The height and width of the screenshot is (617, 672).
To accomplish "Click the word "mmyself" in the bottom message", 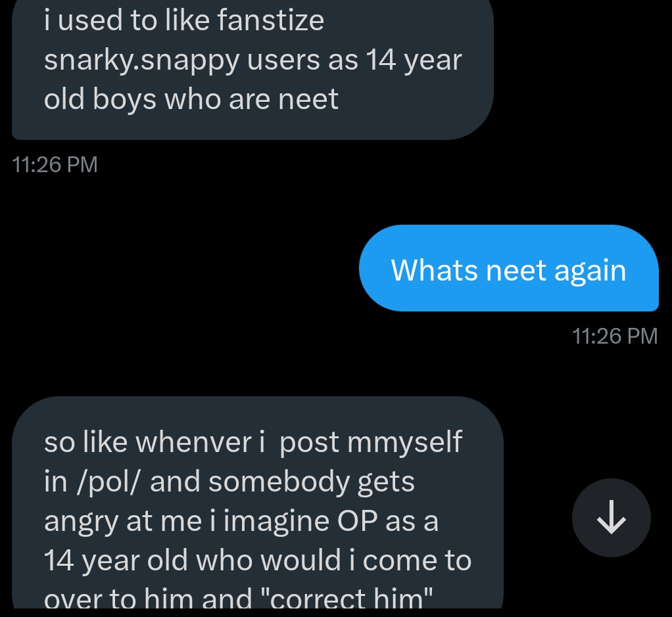I will [x=404, y=443].
